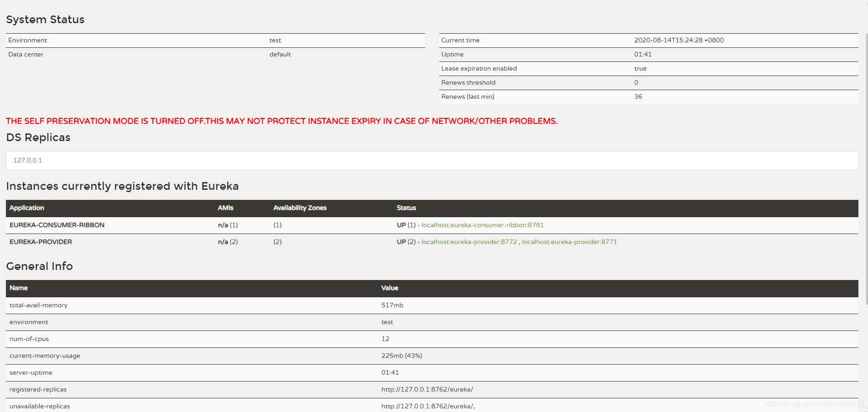
Task: Select the 225mb (43%) memory usage value
Action: pos(401,356)
